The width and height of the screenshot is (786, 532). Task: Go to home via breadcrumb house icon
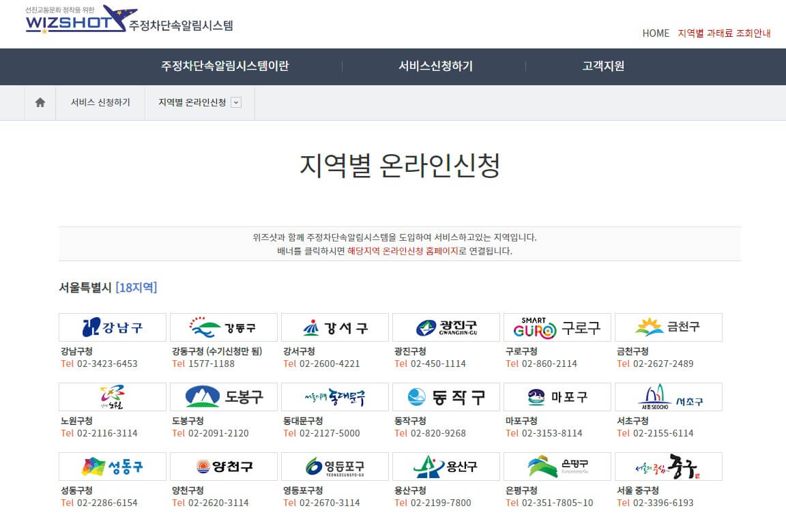point(40,102)
